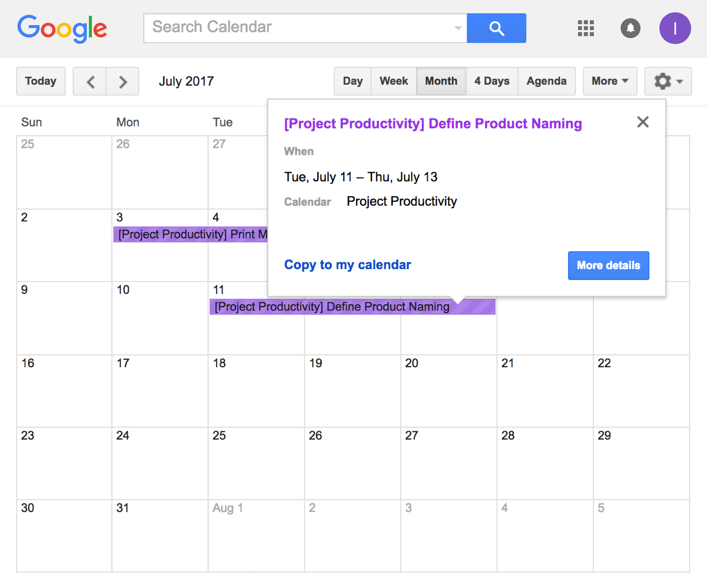Click in the Search Calendar field
Viewport: 707px width, 588px height.
coord(299,28)
